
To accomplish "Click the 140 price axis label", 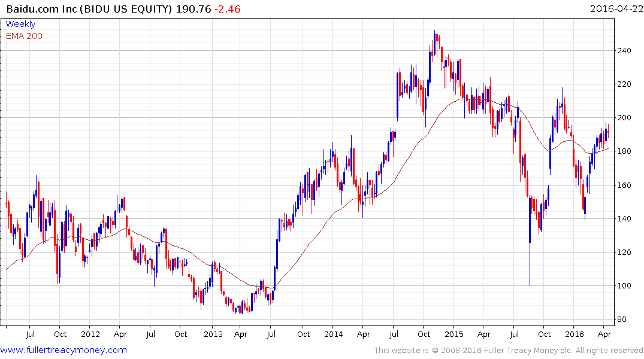I will point(624,218).
